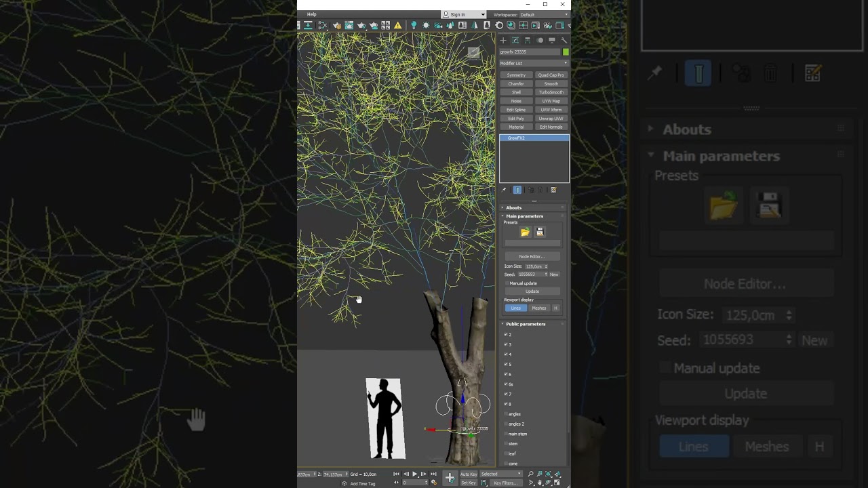Click the growfx 23335 object name field

pyautogui.click(x=530, y=52)
